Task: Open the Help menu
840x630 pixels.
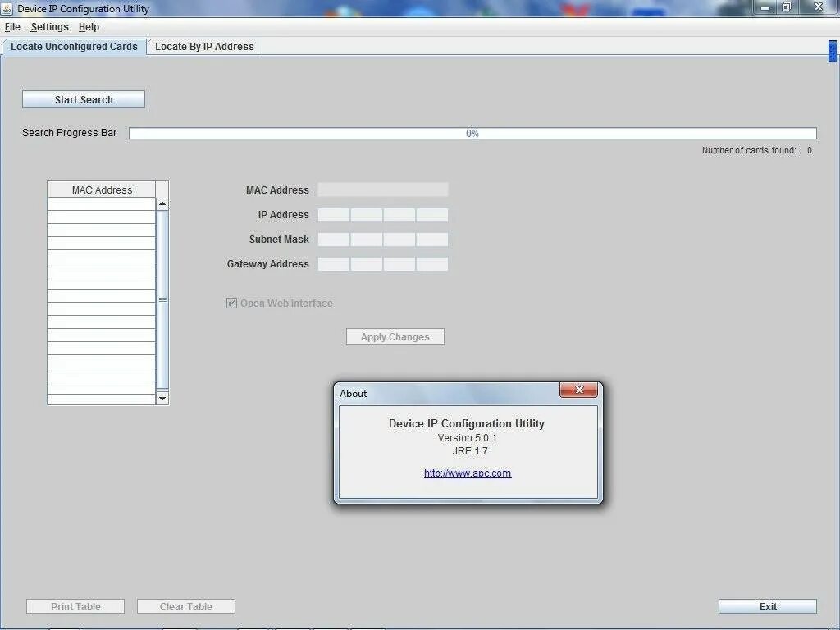Action: [x=89, y=27]
